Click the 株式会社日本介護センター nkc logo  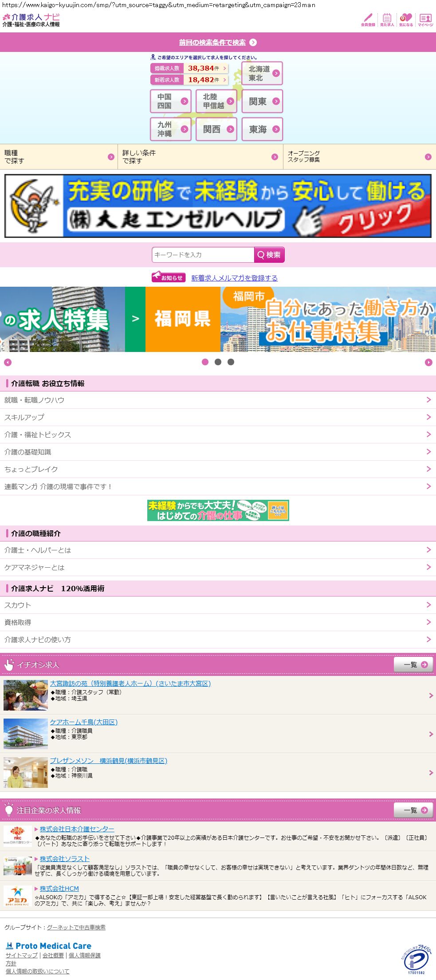pos(17,836)
